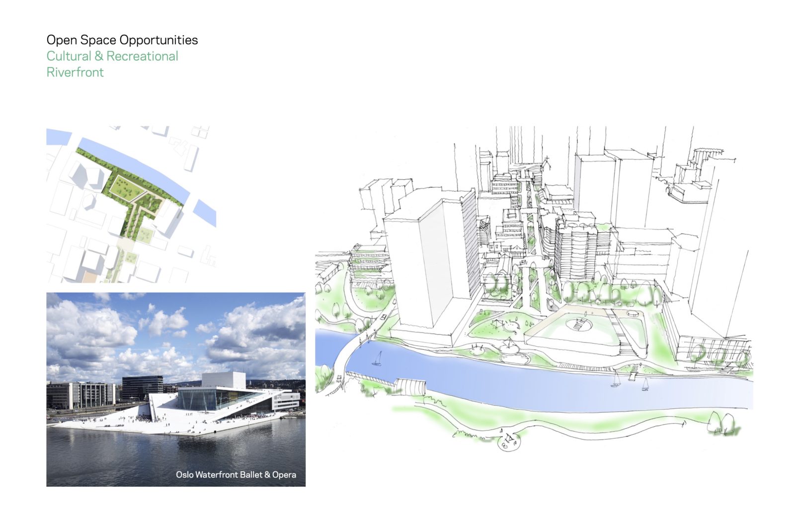Click the circular seating area below riverbank
The image size is (801, 532).
(509, 441)
